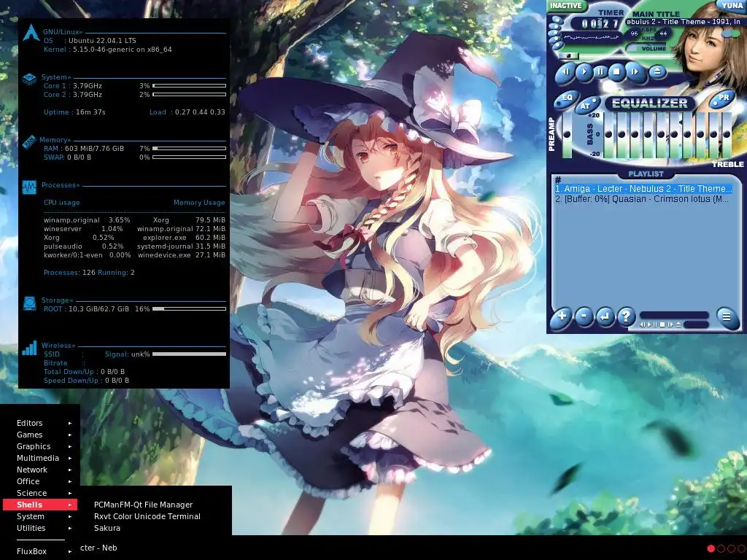Screen dimensions: 747x560
Task: Click the INACTIVE label atop Winamp
Action: 566,5
